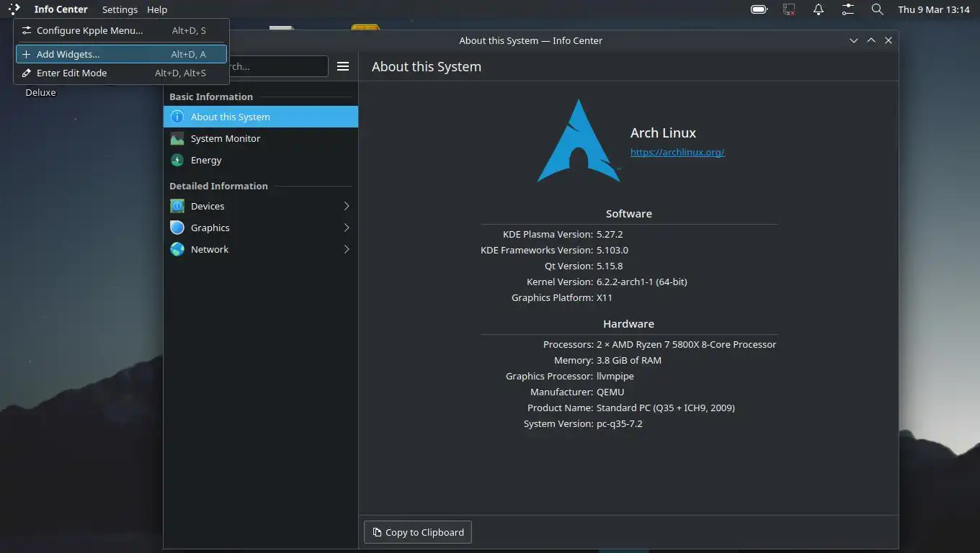The width and height of the screenshot is (980, 553).
Task: Click the battery icon in the system tray
Action: coord(759,9)
